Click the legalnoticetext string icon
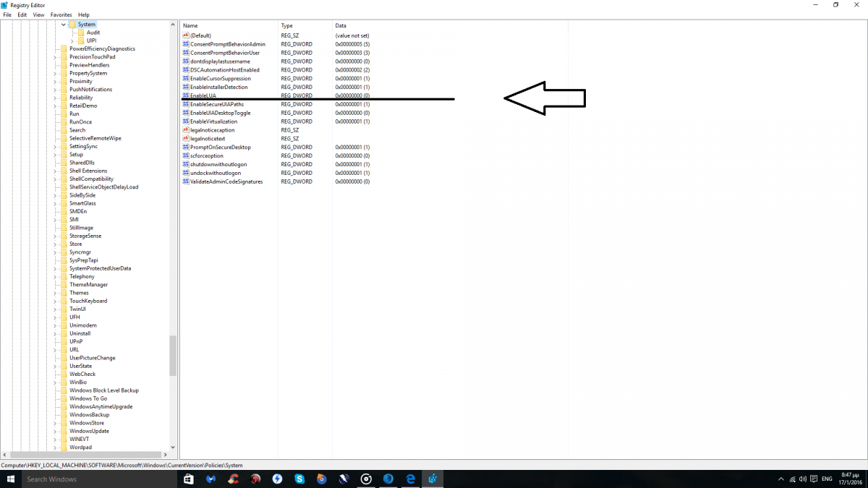868x488 pixels. coord(186,139)
